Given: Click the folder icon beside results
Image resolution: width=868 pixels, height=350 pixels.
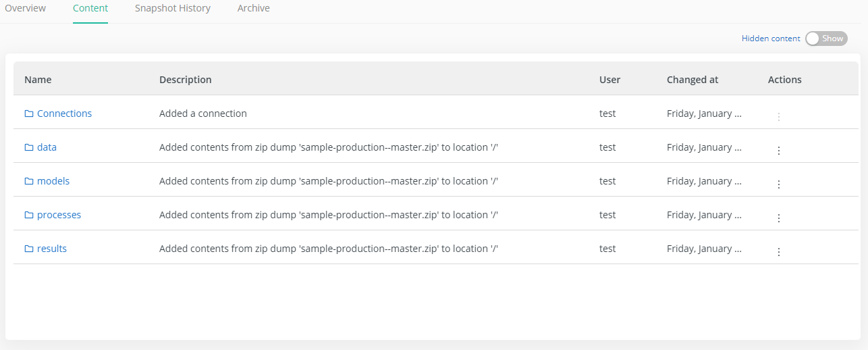Looking at the screenshot, I should [x=29, y=249].
